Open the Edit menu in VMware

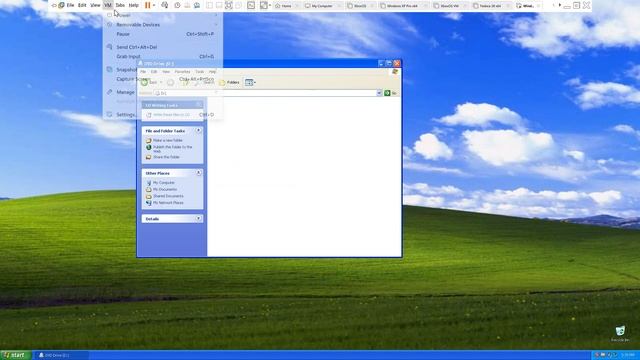coord(82,5)
